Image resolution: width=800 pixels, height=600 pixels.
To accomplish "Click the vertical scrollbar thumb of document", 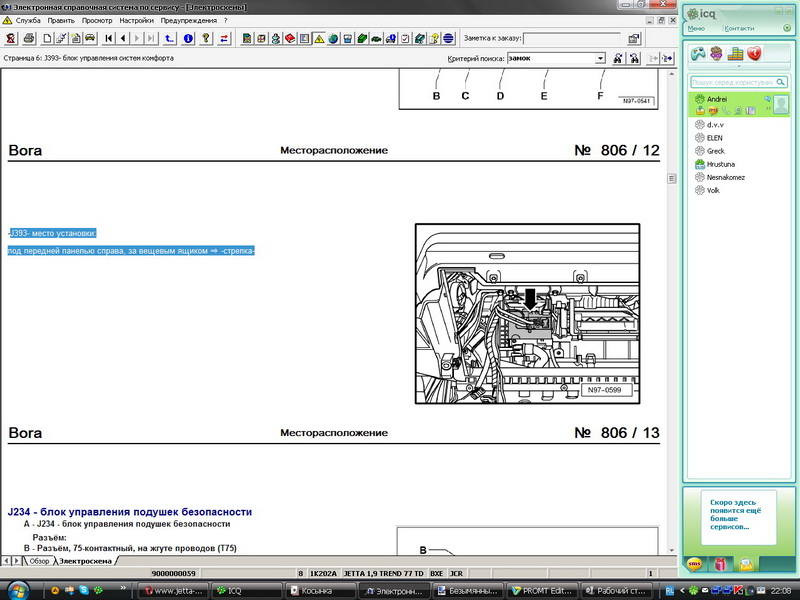I will (671, 179).
